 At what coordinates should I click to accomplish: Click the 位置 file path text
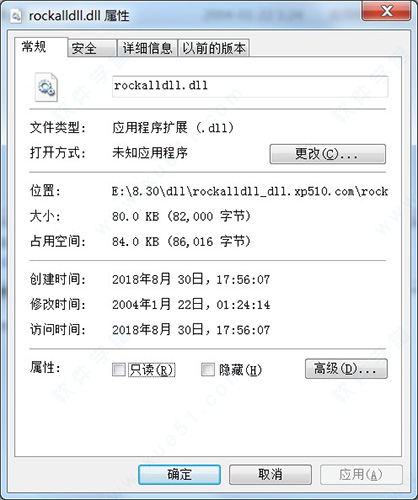[x=250, y=192]
